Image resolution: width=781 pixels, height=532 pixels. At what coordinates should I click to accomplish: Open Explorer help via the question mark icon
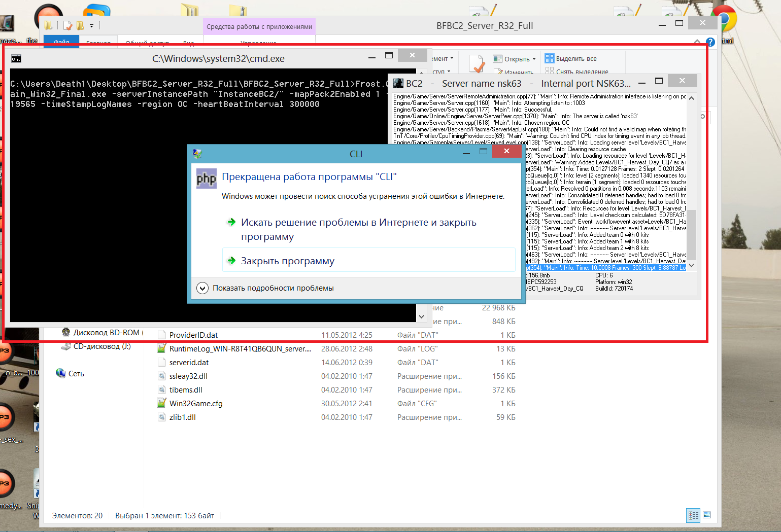pos(710,42)
